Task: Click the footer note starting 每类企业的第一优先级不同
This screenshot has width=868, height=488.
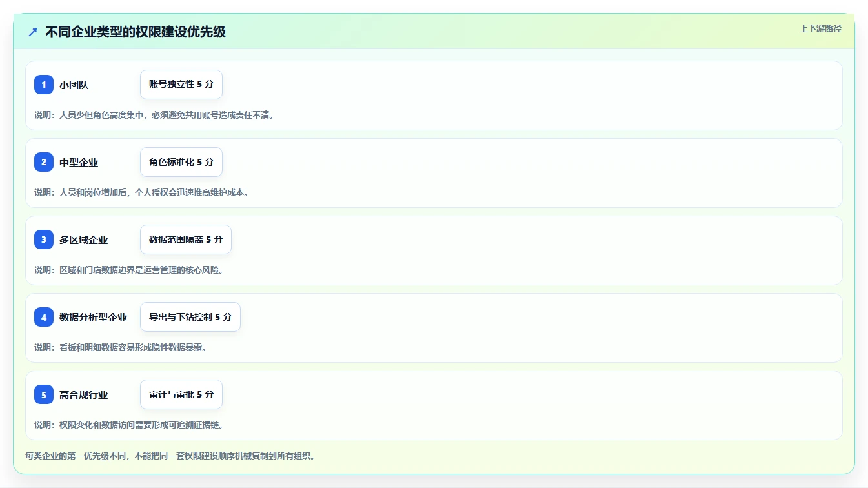Action: click(170, 456)
